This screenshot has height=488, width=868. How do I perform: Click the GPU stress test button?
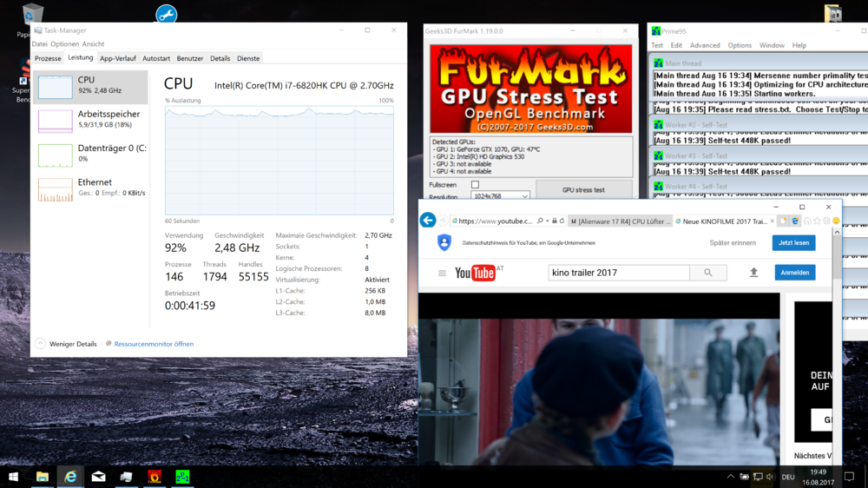click(583, 189)
